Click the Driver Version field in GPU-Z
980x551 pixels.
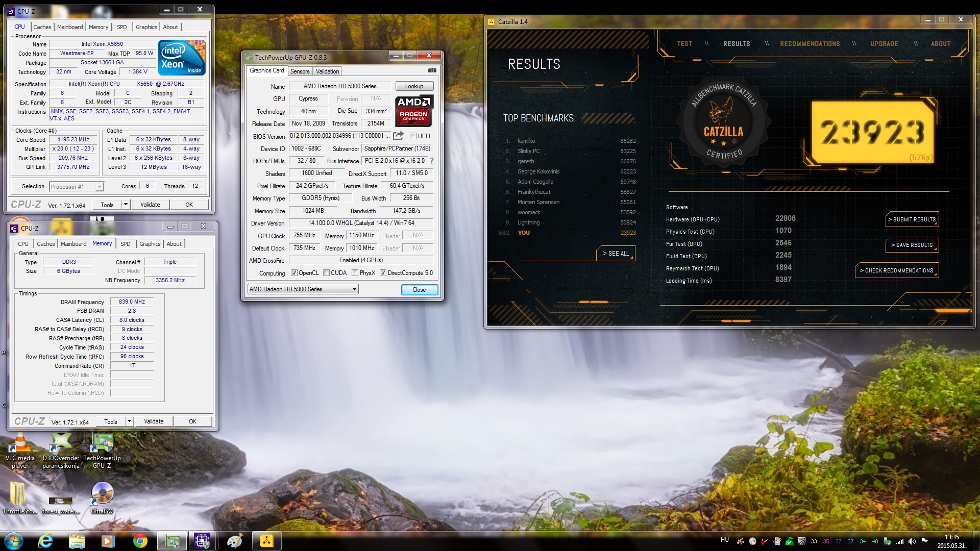coord(361,223)
